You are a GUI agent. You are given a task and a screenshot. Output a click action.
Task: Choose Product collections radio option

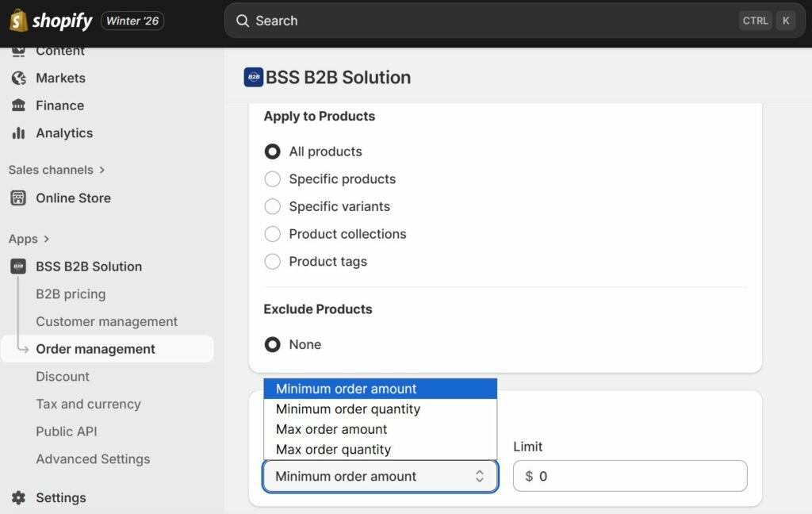pos(273,234)
